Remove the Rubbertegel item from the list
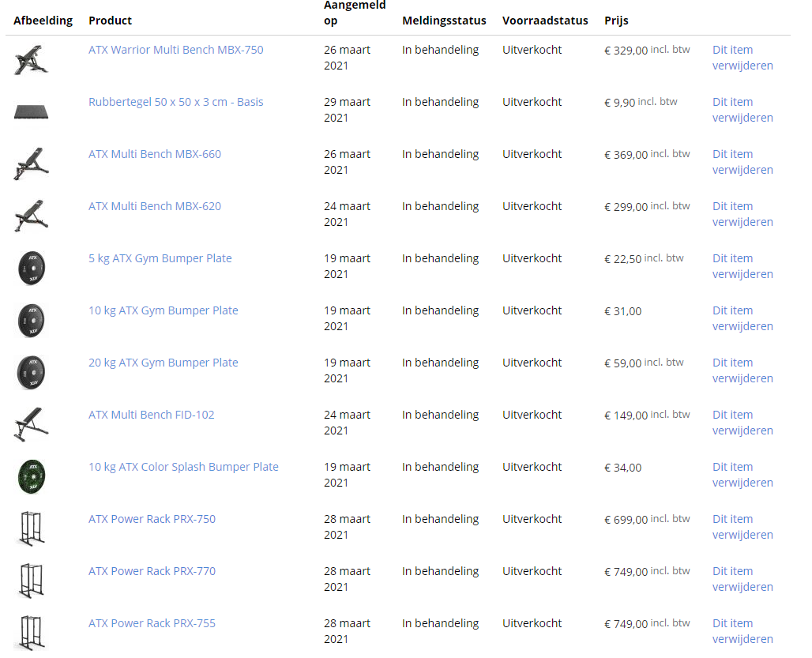The width and height of the screenshot is (812, 658). (x=742, y=110)
